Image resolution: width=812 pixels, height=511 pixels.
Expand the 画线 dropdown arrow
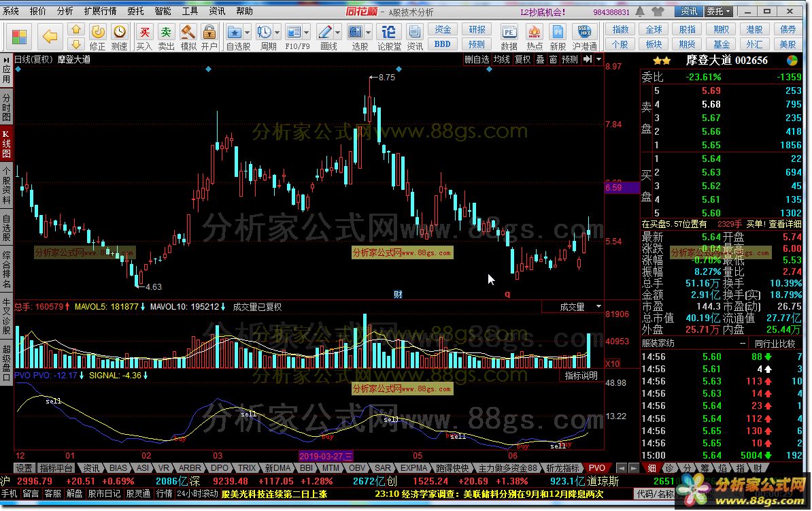[x=337, y=33]
